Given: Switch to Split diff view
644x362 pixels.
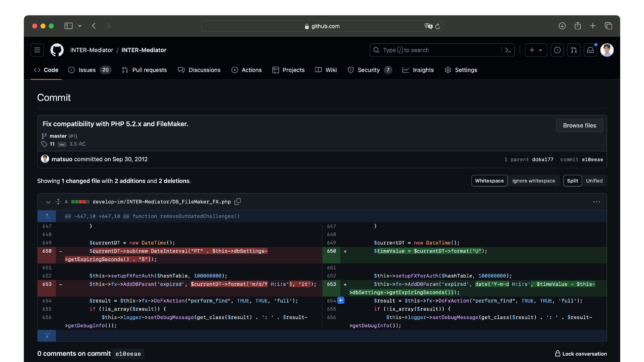Looking at the screenshot, I should [x=573, y=181].
